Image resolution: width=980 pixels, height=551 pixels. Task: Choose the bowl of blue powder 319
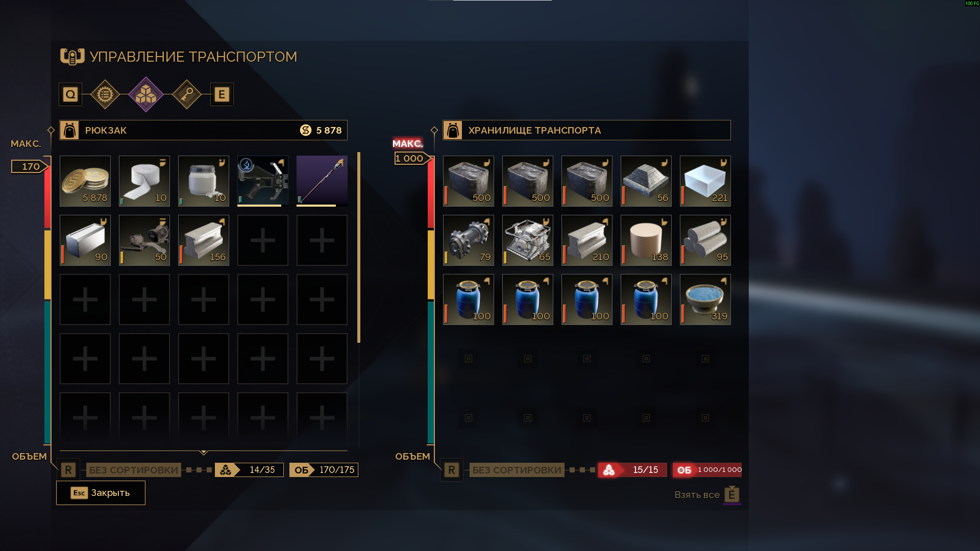click(705, 299)
